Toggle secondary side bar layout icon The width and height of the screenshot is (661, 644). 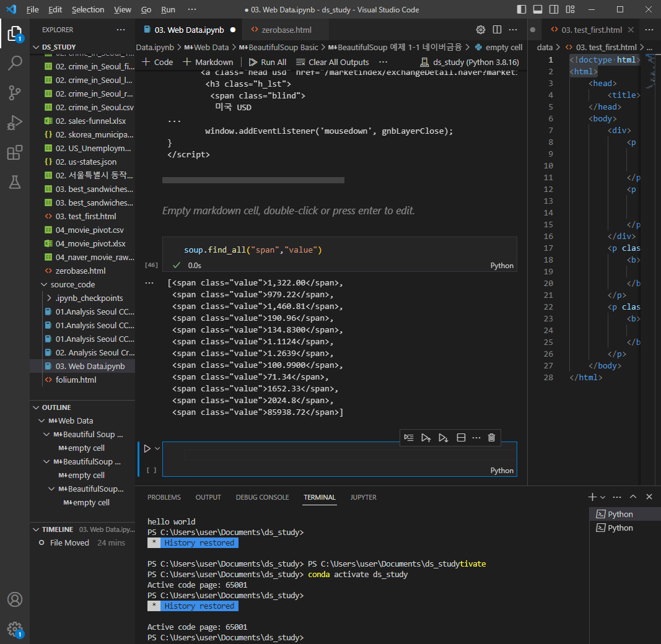(554, 9)
